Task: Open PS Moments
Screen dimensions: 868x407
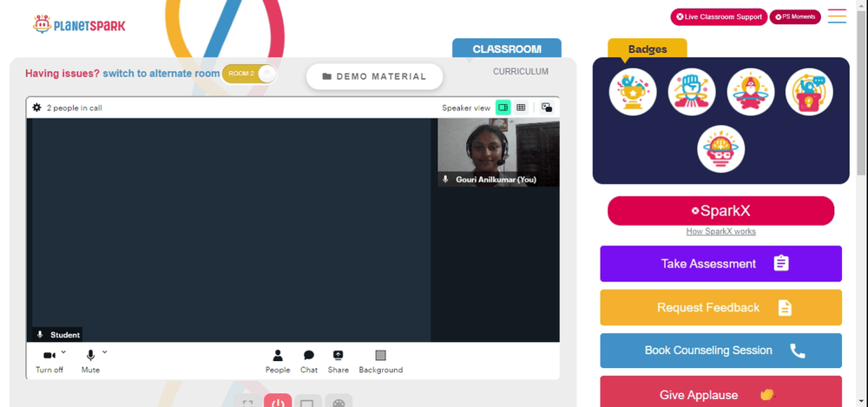Action: pos(795,16)
